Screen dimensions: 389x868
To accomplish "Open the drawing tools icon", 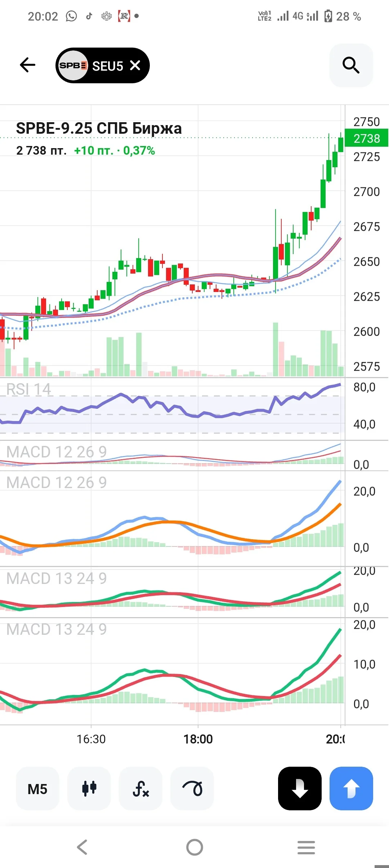I will (192, 789).
